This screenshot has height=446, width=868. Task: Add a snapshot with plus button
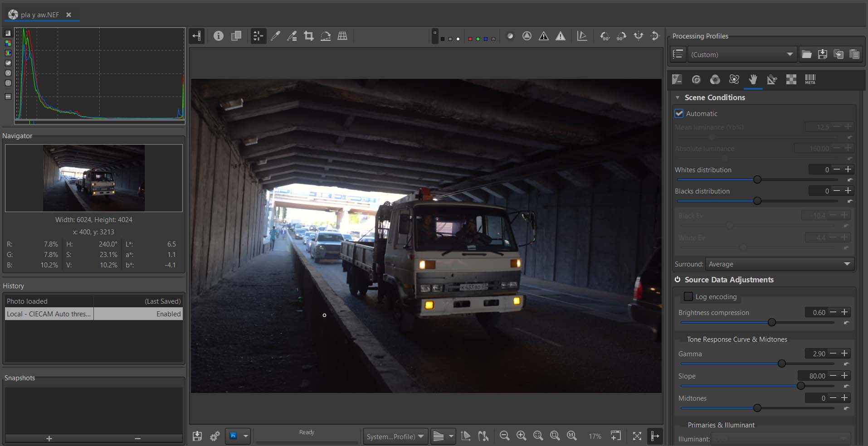(x=49, y=438)
